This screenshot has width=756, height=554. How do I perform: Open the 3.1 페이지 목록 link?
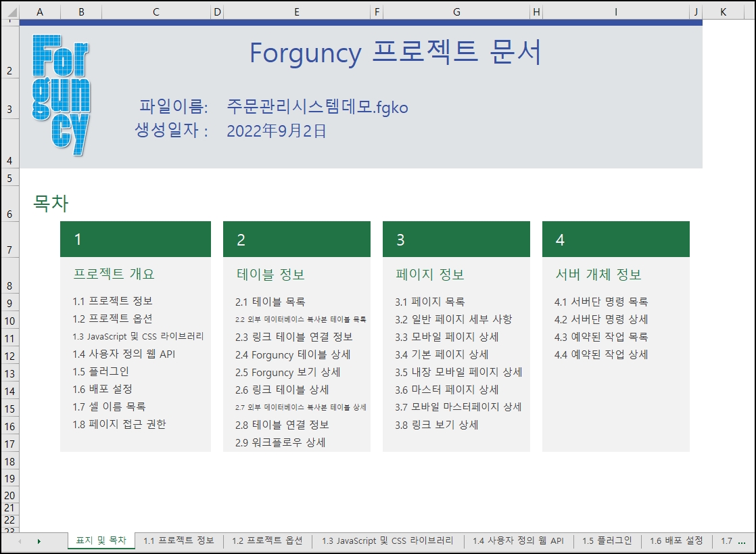429,302
